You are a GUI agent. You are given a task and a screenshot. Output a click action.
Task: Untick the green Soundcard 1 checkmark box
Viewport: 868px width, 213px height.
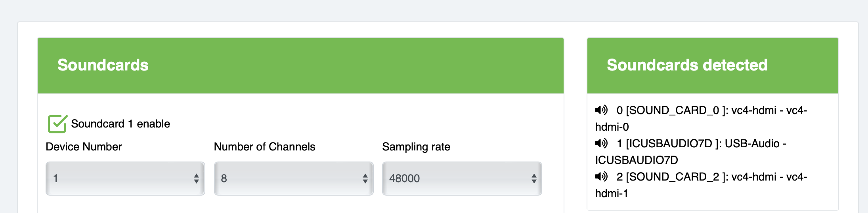tap(57, 124)
